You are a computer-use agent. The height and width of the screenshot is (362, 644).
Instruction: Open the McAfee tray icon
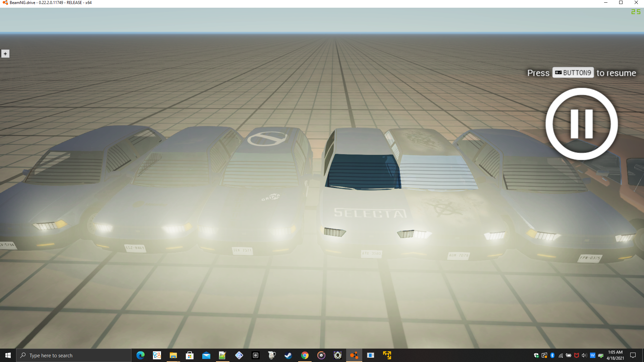pos(577,355)
